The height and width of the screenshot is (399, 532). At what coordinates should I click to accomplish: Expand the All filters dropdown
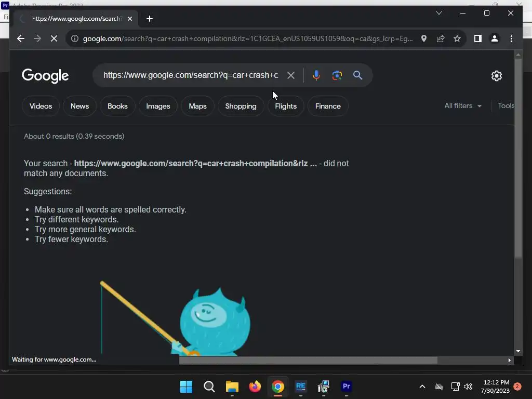click(463, 106)
